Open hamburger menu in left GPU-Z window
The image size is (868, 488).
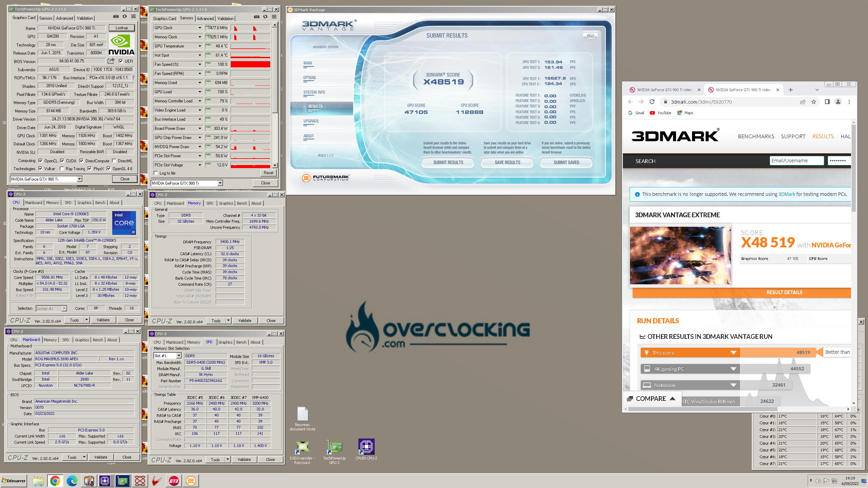point(134,17)
